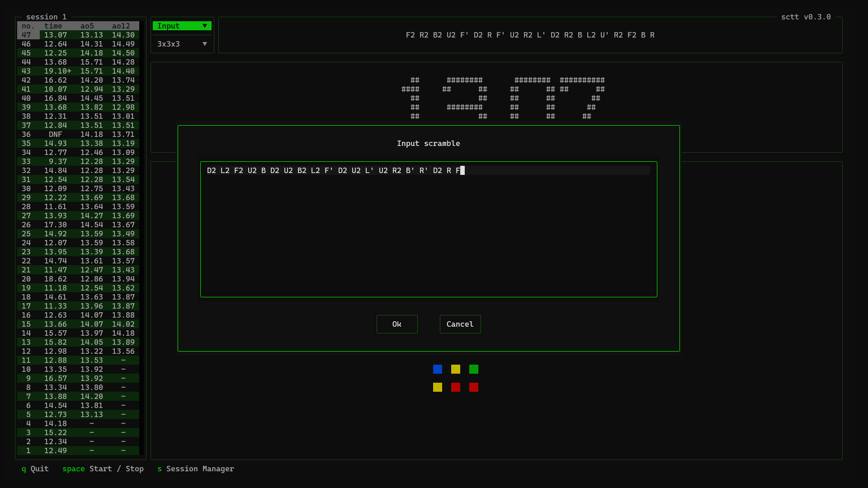This screenshot has height=488, width=868.
Task: Click the blue cube preview square
Action: pos(437,369)
